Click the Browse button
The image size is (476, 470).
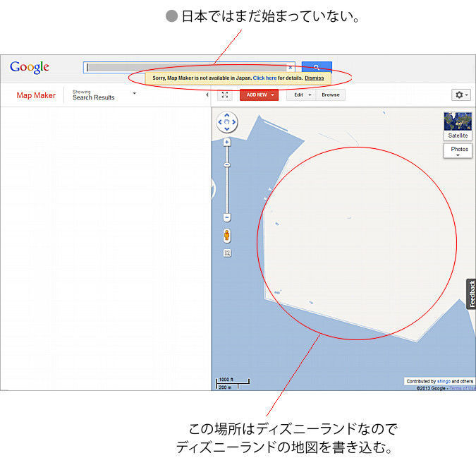pos(331,95)
